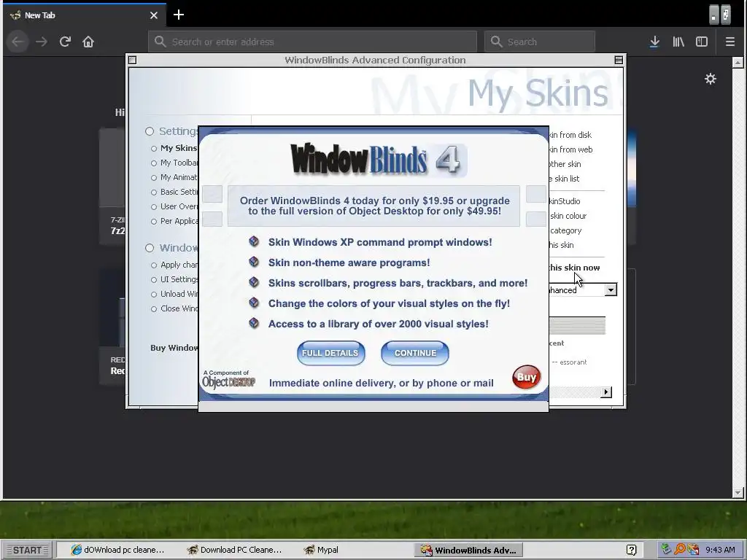Viewport: 747px width, 560px height.
Task: Switch to WindowBlinds Adv taskbar item
Action: click(x=469, y=550)
